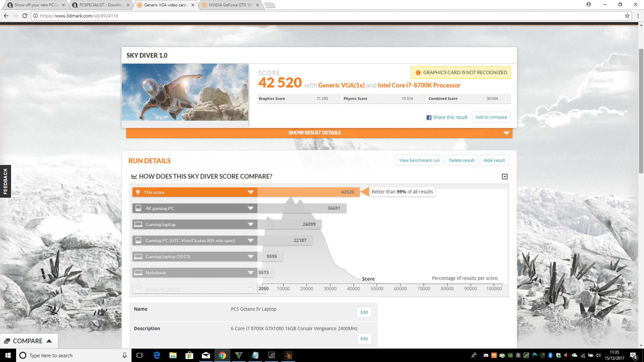Launch Microsoft Edge from taskbar
This screenshot has width=644, height=362.
[157, 355]
